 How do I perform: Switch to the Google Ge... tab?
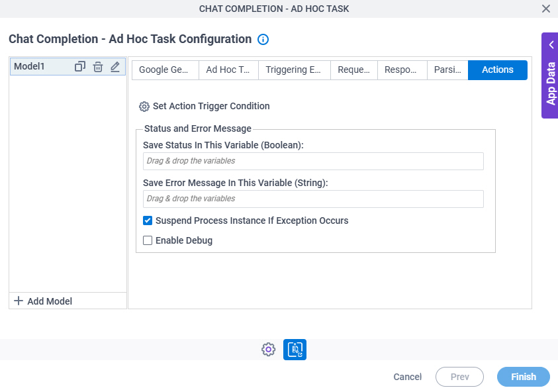tap(165, 70)
